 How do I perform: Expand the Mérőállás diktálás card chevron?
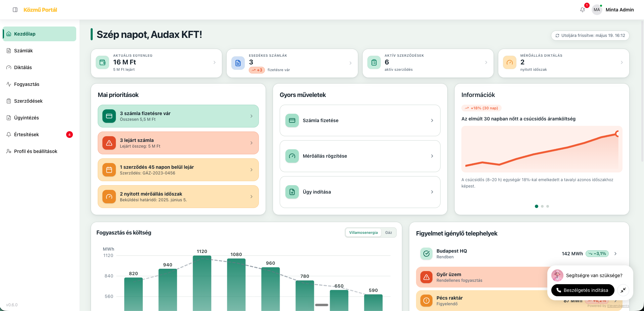pyautogui.click(x=622, y=63)
